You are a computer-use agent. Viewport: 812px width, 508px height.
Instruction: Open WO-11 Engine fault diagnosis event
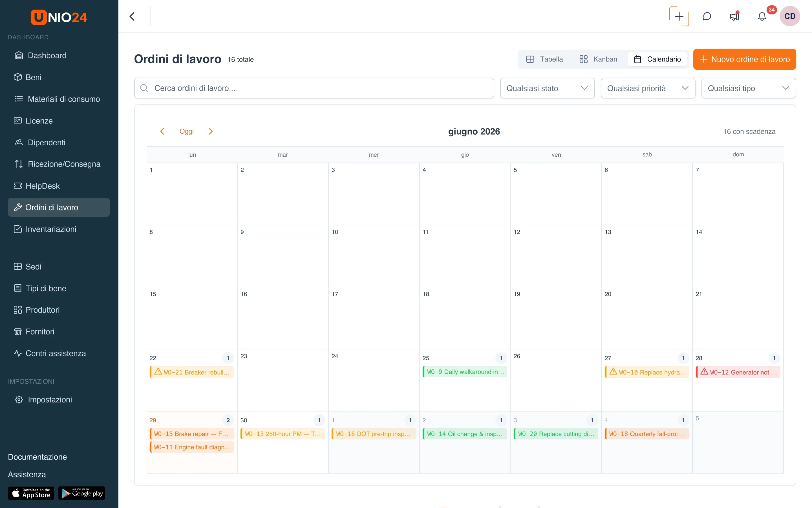(x=192, y=447)
